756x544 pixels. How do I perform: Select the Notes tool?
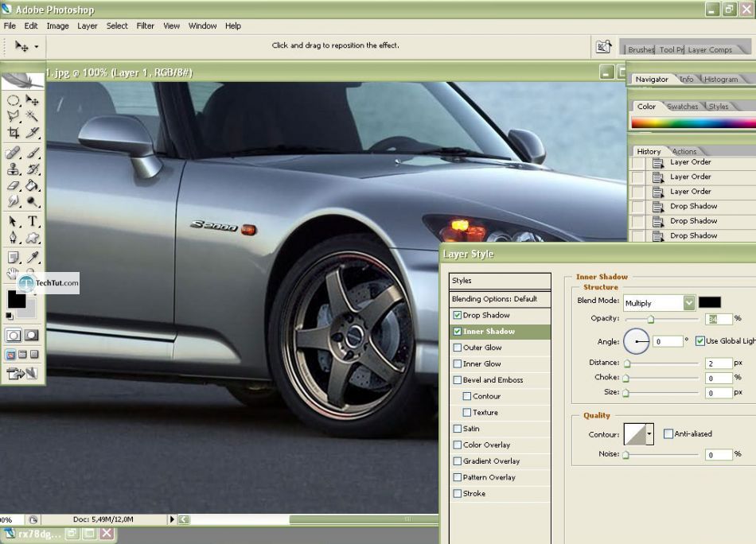[x=13, y=258]
